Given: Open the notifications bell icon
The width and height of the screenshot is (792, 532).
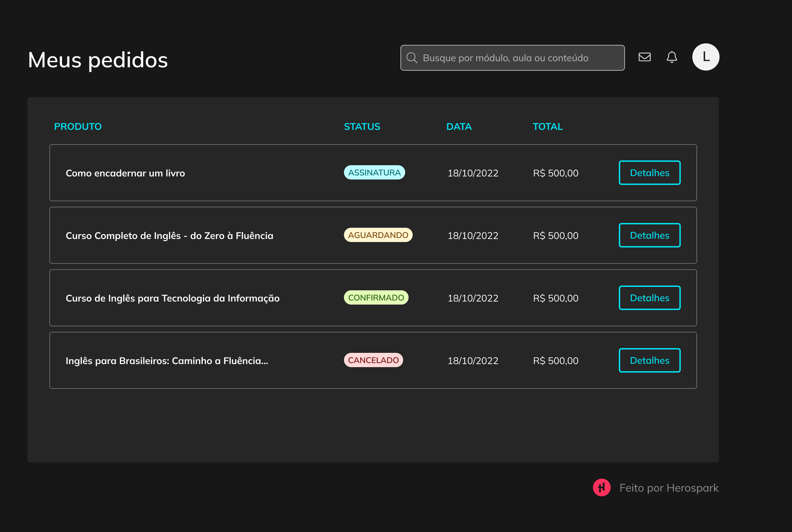Looking at the screenshot, I should 672,57.
